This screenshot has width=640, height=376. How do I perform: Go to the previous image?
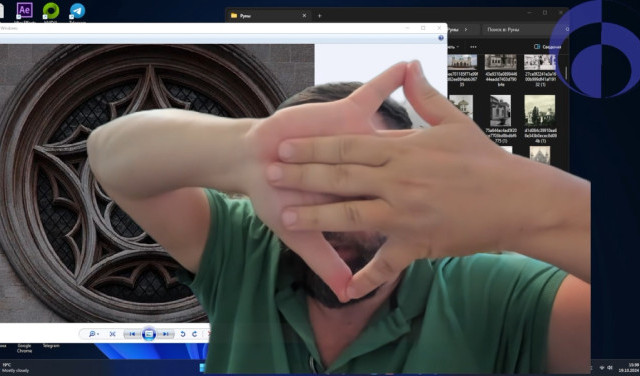coord(132,334)
